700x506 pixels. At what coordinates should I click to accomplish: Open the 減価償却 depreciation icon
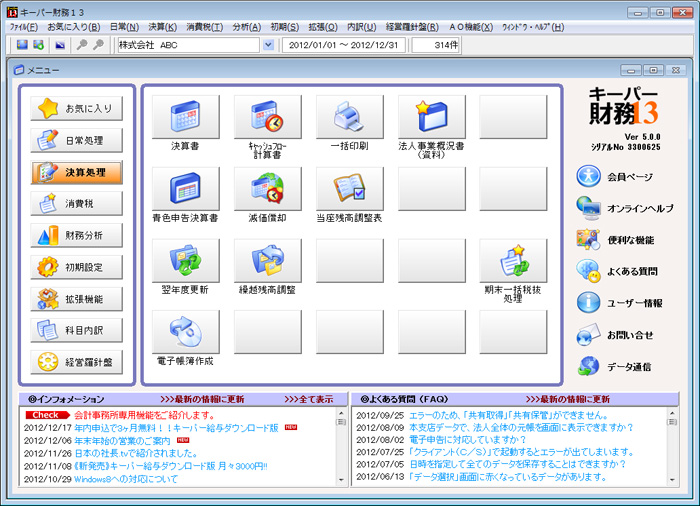(x=267, y=188)
